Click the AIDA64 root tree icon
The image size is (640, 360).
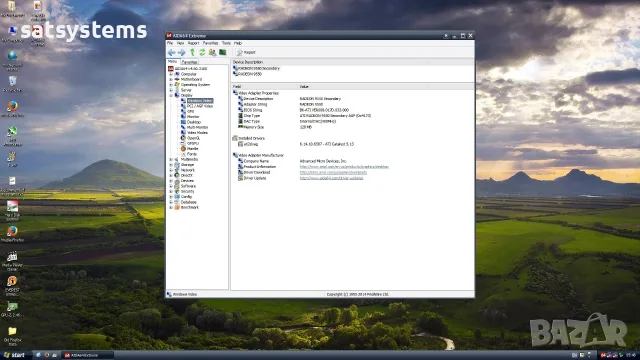(x=171, y=69)
